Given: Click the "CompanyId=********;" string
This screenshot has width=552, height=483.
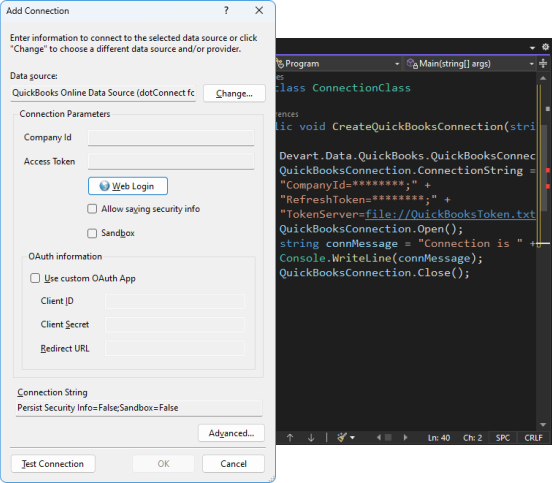Looking at the screenshot, I should tap(348, 185).
